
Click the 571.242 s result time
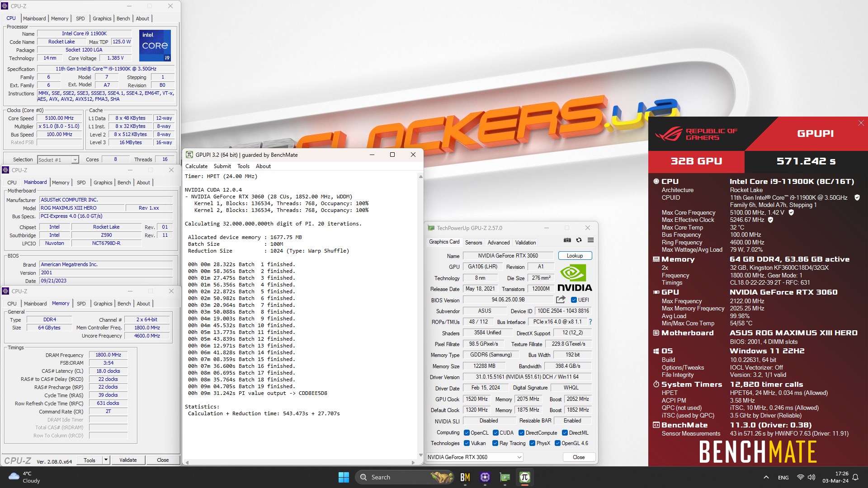click(806, 161)
